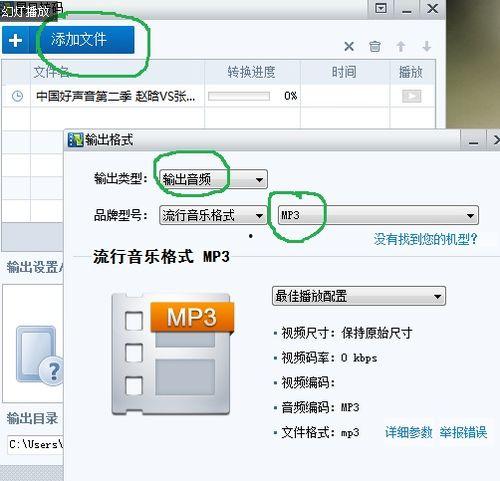The image size is (500, 481).
Task: Open the 流行音乐格式 brand dropdown
Action: 213,215
